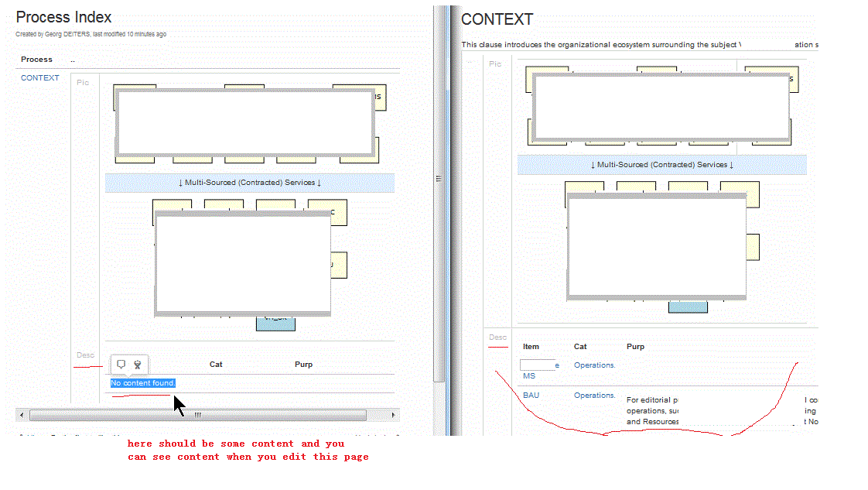Click the 'Purp' header in the left table

(x=303, y=365)
